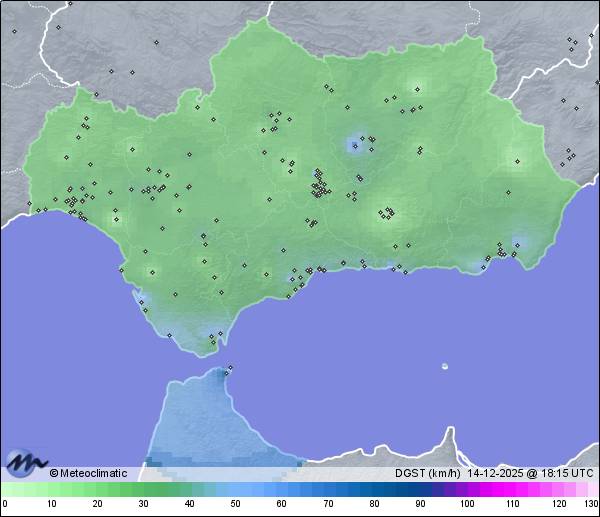Click the purple swatch at 100 on scale

click(x=467, y=489)
